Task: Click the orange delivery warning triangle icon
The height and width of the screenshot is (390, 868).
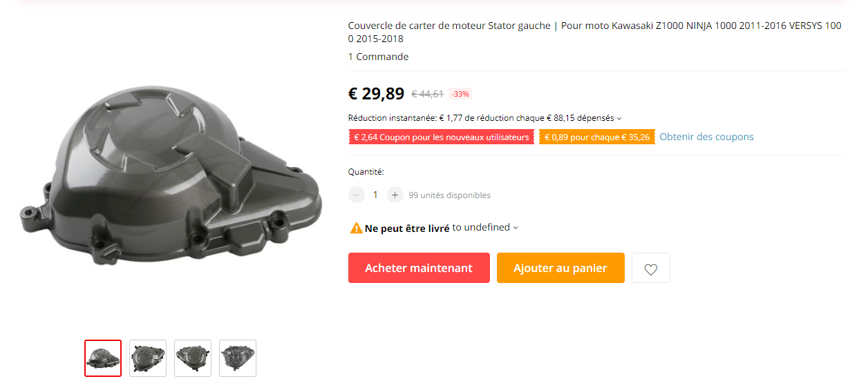Action: click(356, 228)
